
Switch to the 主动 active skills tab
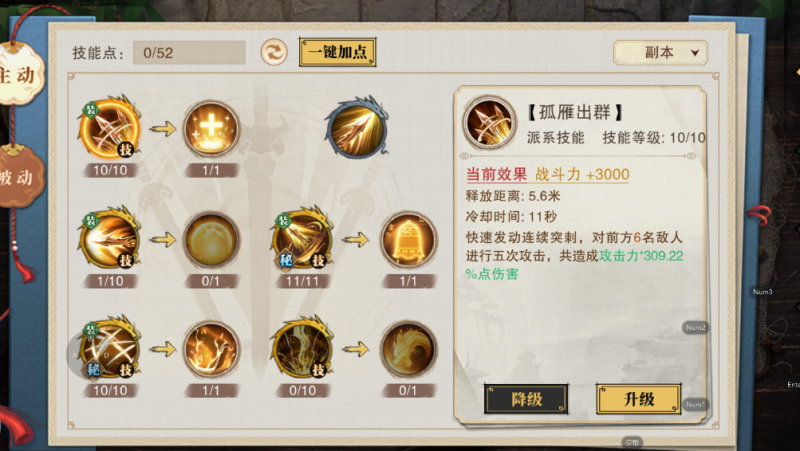click(19, 76)
